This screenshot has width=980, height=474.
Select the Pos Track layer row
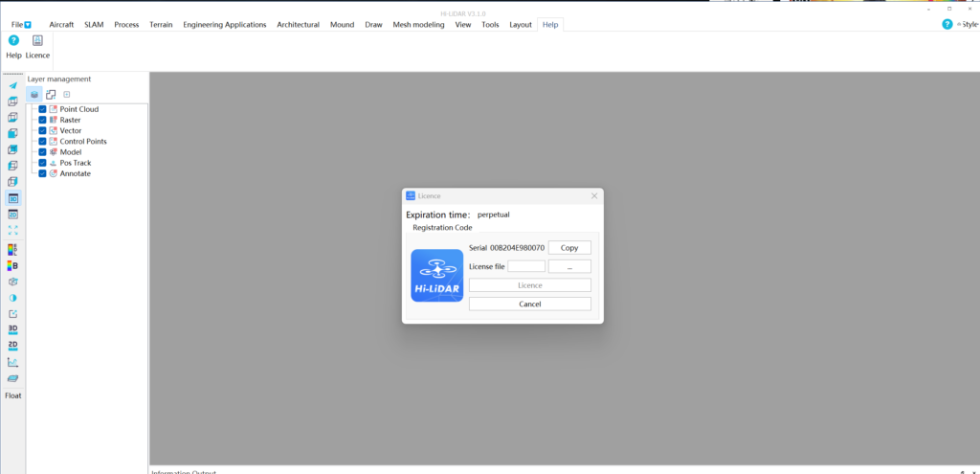click(75, 163)
